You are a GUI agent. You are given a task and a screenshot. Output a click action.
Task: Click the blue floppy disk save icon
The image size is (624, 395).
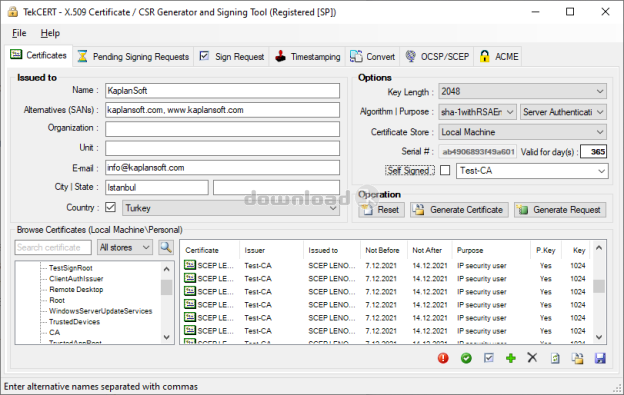pos(600,358)
